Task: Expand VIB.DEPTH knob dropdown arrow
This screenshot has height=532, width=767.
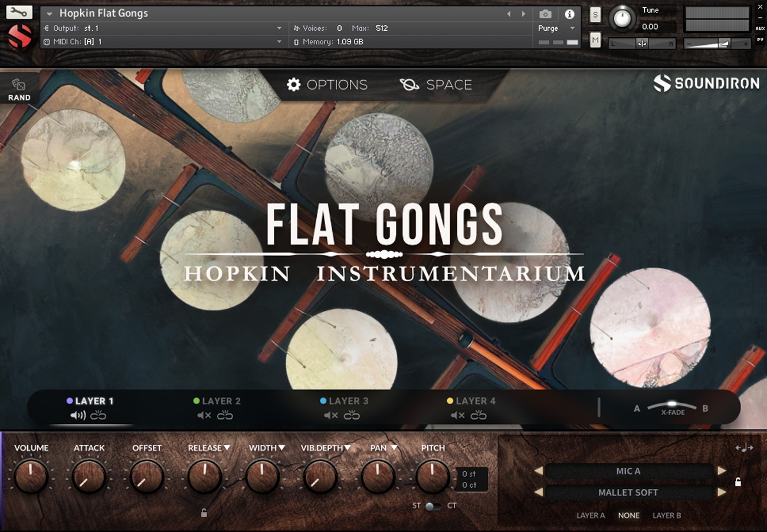Action: (x=348, y=448)
